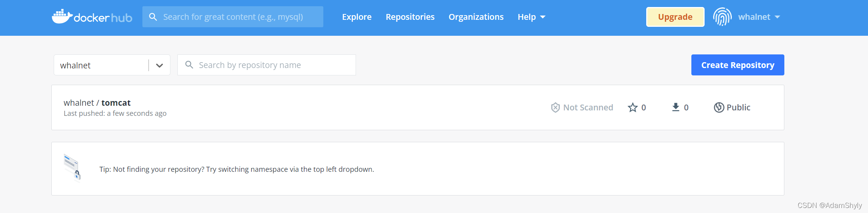Click the locked card tip illustration

[72, 168]
